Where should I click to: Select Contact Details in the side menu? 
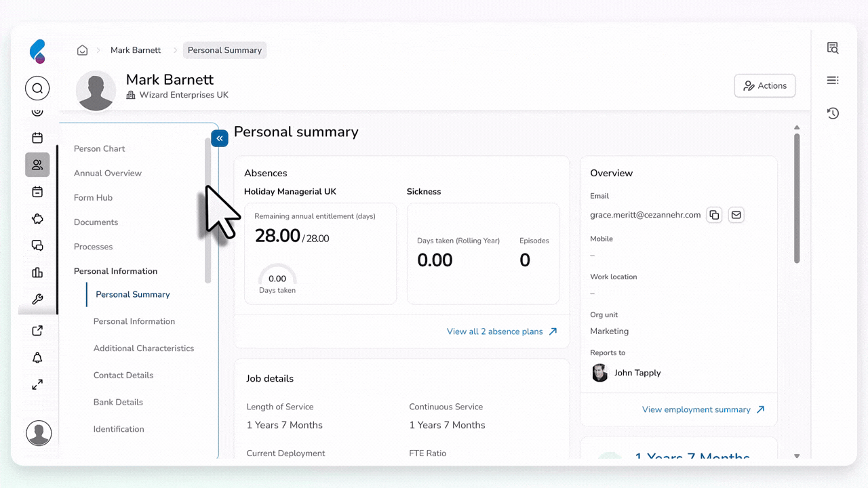(123, 375)
